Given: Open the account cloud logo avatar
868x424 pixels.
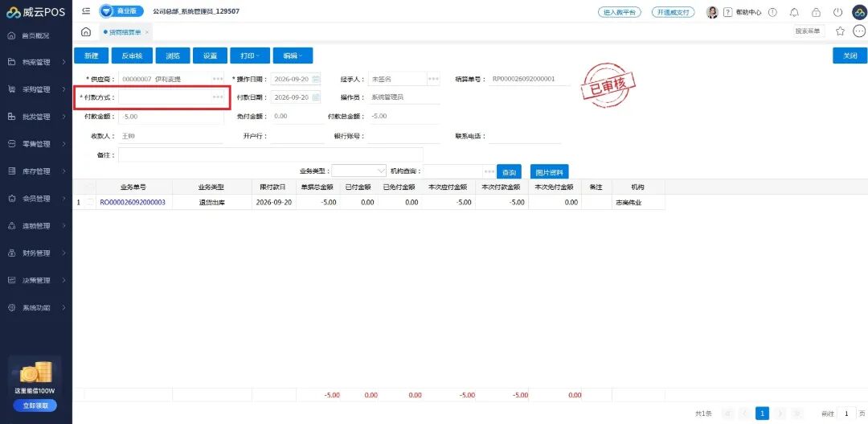Looking at the screenshot, I should pyautogui.click(x=858, y=12).
